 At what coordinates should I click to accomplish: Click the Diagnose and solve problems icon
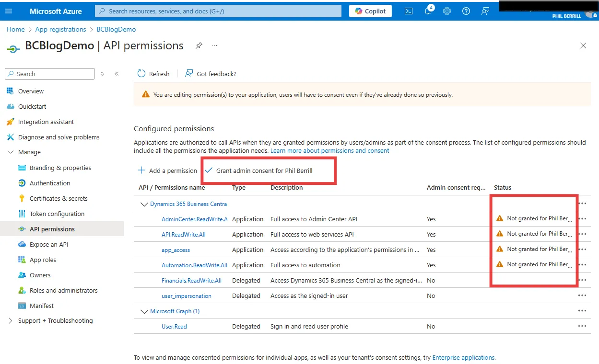pyautogui.click(x=10, y=137)
